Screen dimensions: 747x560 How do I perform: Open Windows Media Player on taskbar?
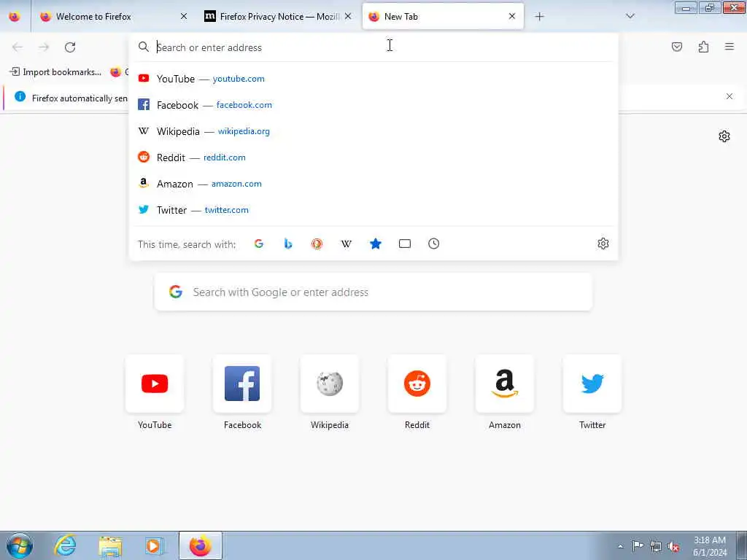point(155,545)
